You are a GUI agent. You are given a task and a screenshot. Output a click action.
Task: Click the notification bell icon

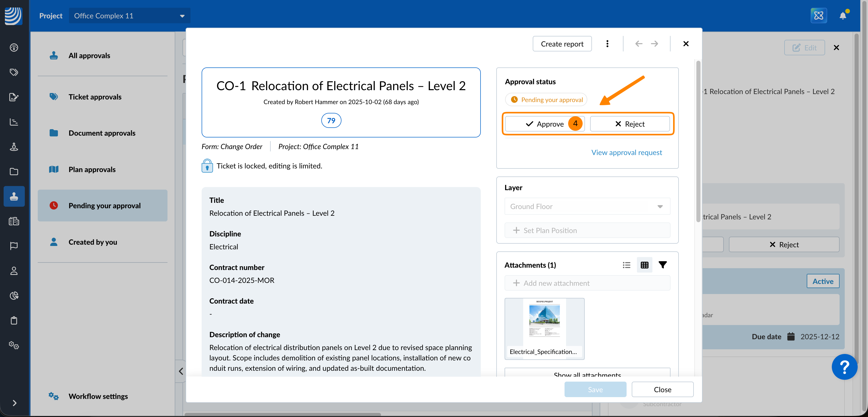pyautogui.click(x=843, y=16)
